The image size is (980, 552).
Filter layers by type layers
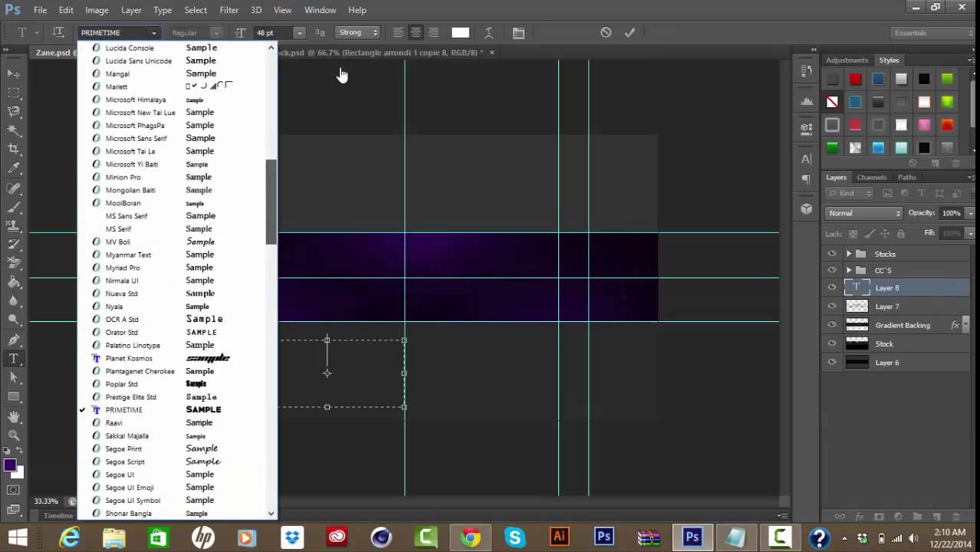921,193
